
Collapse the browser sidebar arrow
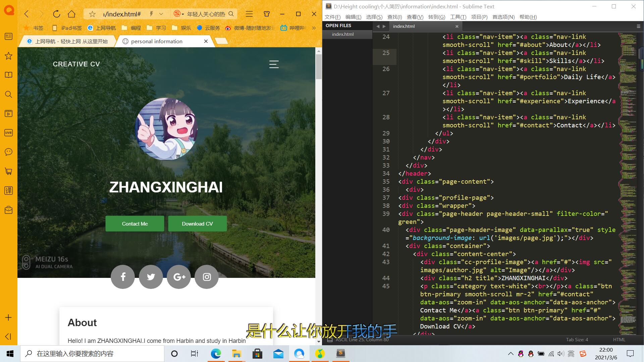pyautogui.click(x=9, y=336)
